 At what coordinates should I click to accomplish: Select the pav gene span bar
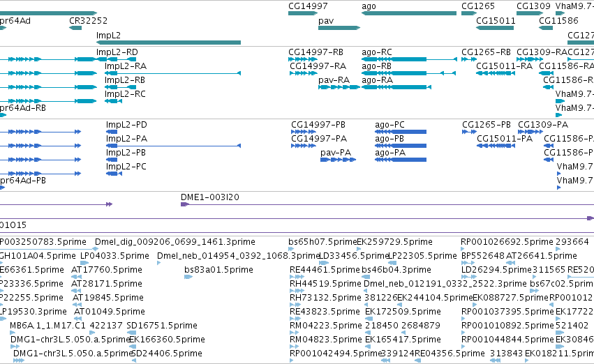pyautogui.click(x=339, y=28)
